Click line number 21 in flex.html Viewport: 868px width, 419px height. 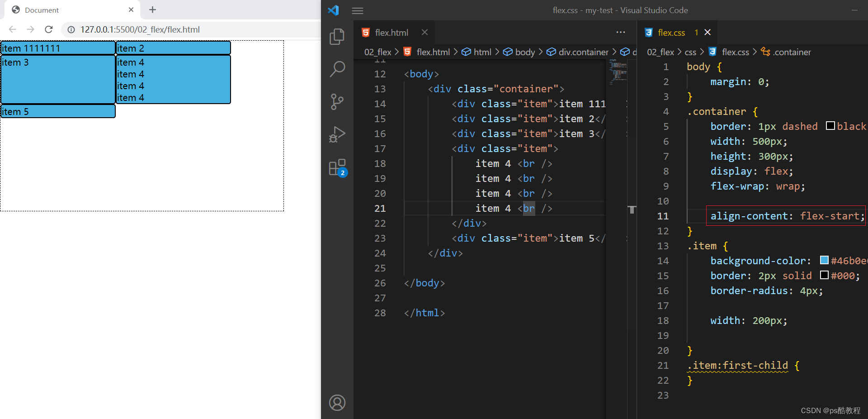click(380, 208)
